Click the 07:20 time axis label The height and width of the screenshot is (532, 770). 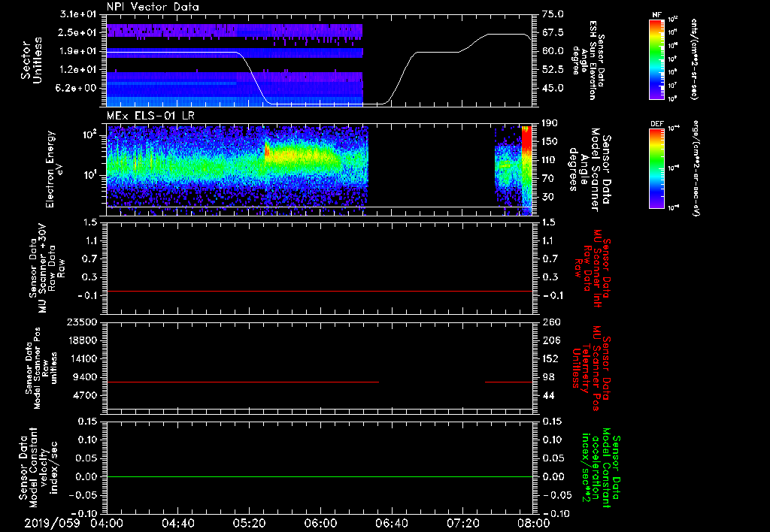pos(462,523)
